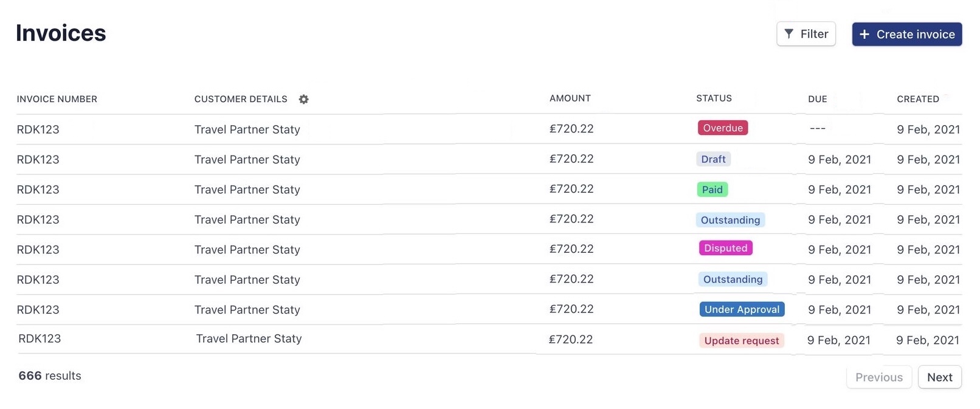Image resolution: width=980 pixels, height=409 pixels.
Task: Click the Under Approval status badge
Action: (742, 309)
